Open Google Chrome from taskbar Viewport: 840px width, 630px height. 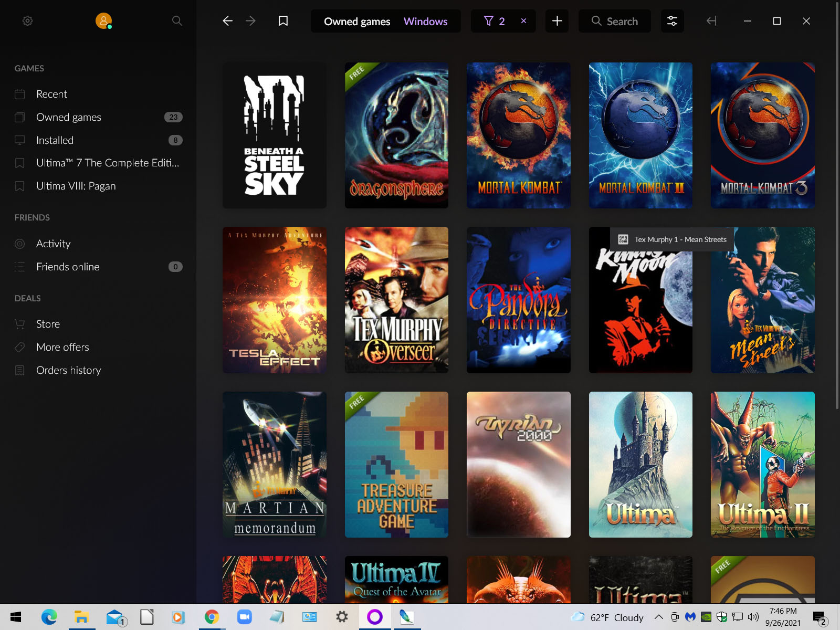pyautogui.click(x=212, y=617)
